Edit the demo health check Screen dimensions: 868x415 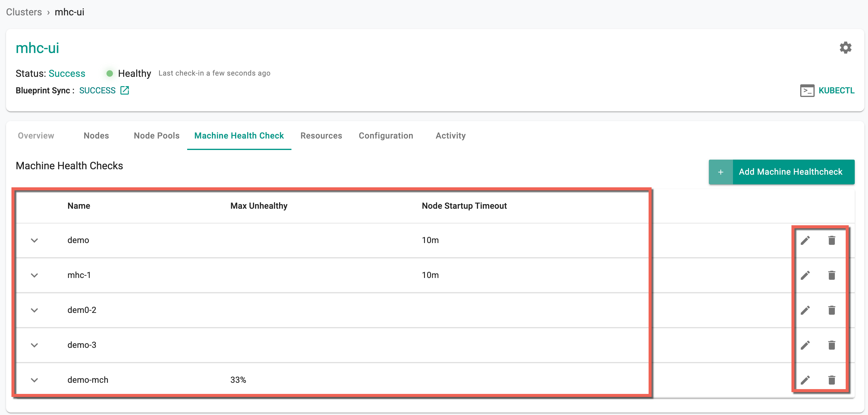(x=805, y=240)
